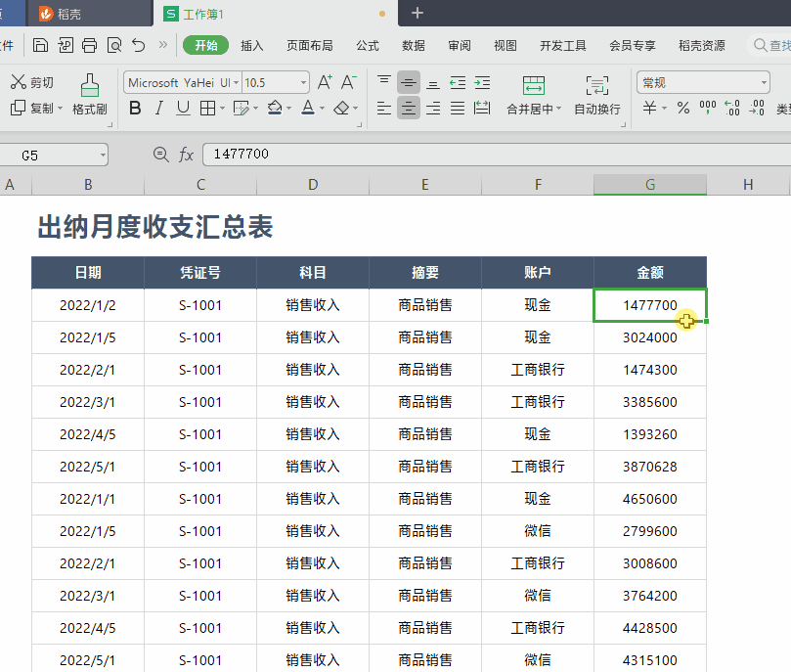This screenshot has height=672, width=791.
Task: Switch to the 公式 ribbon tab
Action: tap(368, 45)
